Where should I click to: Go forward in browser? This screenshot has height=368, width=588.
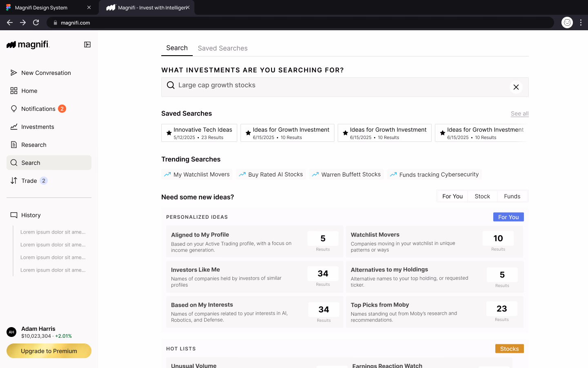tap(23, 22)
